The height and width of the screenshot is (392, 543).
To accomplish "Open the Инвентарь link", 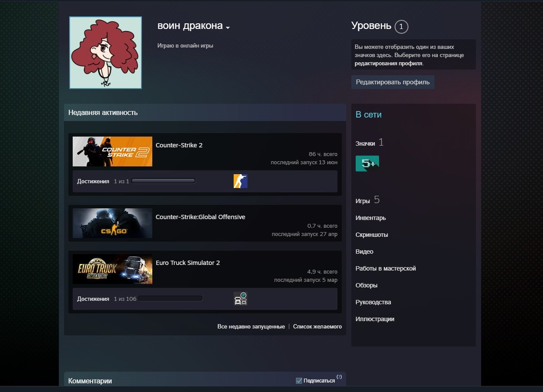I will coord(371,218).
